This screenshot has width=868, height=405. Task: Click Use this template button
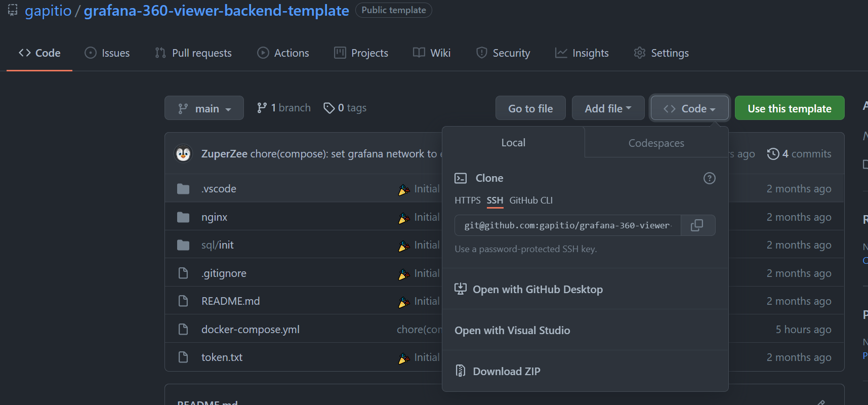[790, 108]
